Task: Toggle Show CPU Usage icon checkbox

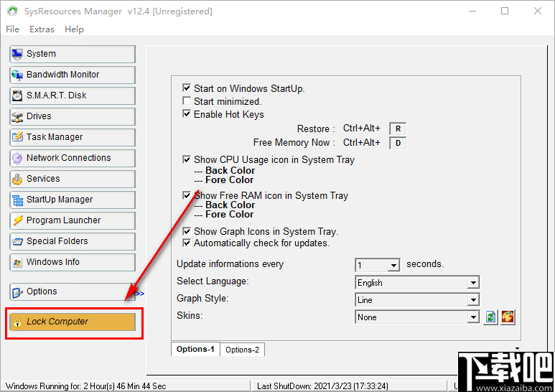Action: coord(187,159)
